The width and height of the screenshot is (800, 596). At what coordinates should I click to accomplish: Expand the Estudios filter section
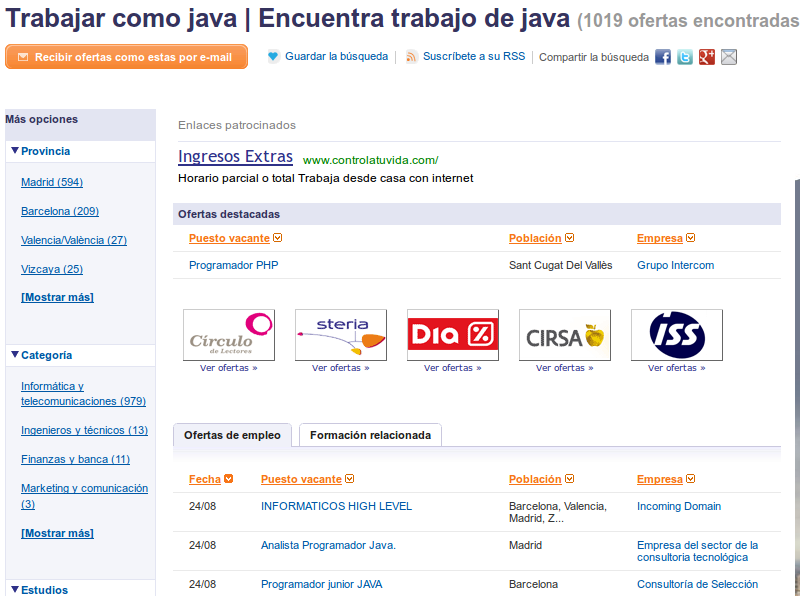click(x=15, y=590)
